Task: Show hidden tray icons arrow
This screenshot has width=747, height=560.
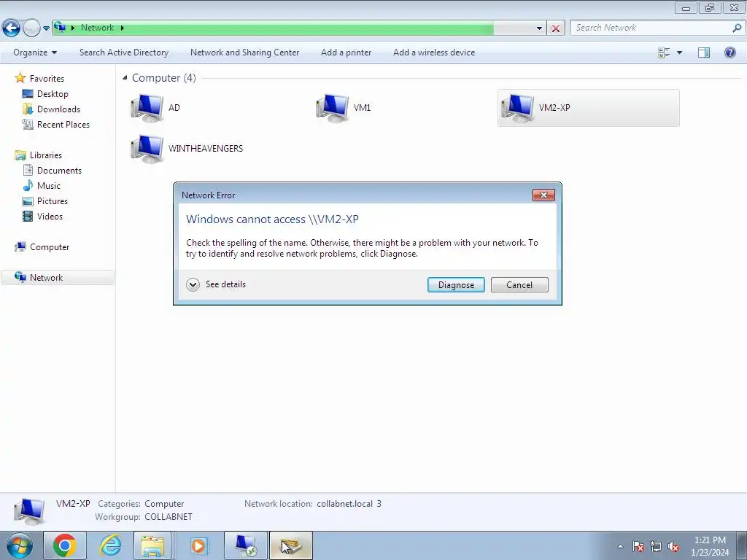Action: click(x=620, y=546)
